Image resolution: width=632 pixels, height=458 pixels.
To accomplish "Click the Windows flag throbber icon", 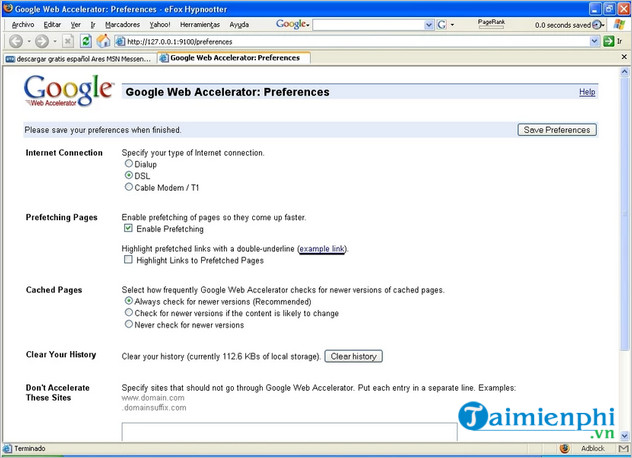I will click(x=619, y=25).
